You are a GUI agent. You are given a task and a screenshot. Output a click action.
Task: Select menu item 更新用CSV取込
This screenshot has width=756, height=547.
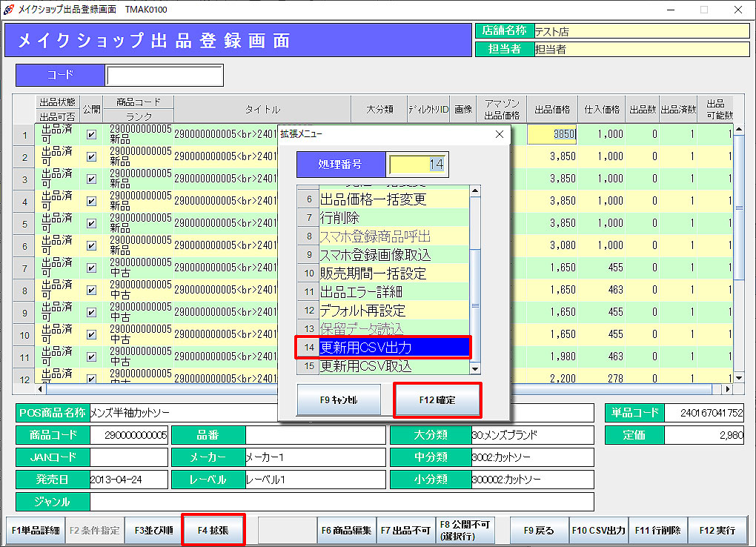(x=394, y=366)
